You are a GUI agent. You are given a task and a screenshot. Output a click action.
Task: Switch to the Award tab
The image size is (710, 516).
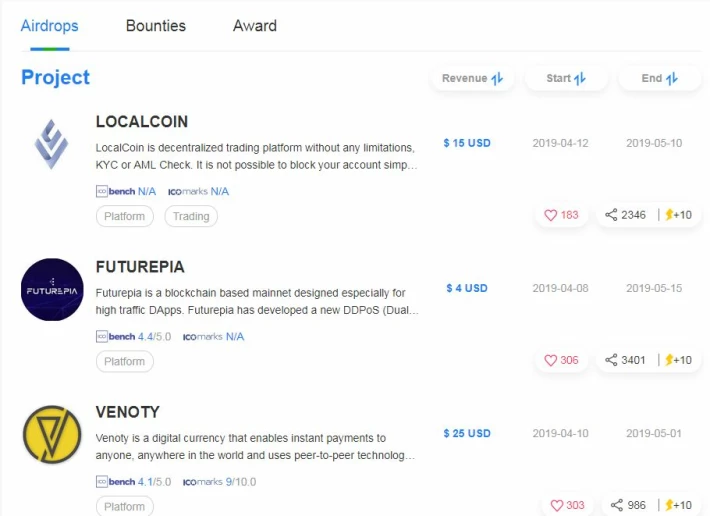[x=255, y=26]
